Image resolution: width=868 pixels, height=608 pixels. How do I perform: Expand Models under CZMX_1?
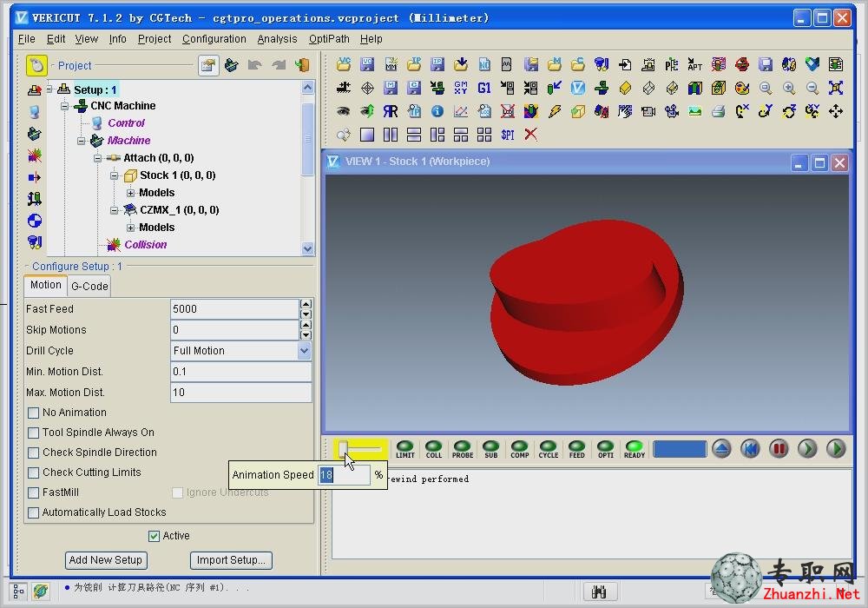pyautogui.click(x=131, y=228)
